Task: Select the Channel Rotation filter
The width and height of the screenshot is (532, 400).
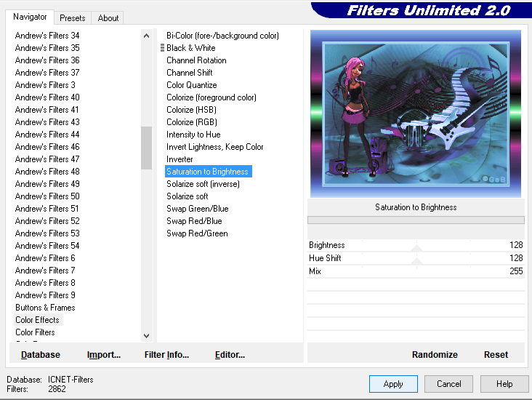Action: coord(196,60)
